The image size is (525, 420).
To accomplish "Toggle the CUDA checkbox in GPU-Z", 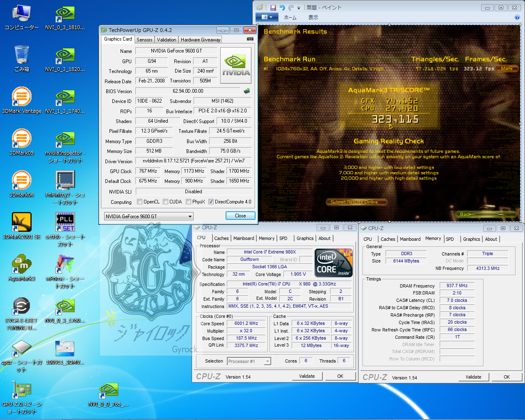I will pos(165,202).
